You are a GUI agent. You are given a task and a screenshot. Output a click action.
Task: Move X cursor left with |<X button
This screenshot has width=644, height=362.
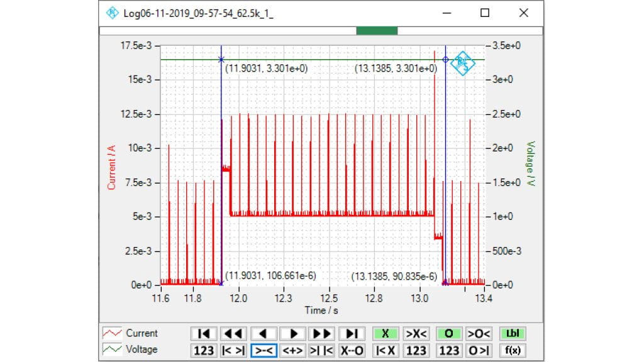click(x=386, y=350)
